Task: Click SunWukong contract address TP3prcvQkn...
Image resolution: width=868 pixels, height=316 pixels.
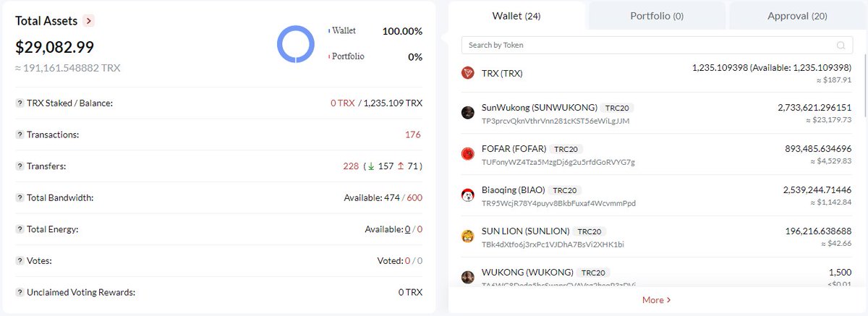Action: tap(556, 121)
